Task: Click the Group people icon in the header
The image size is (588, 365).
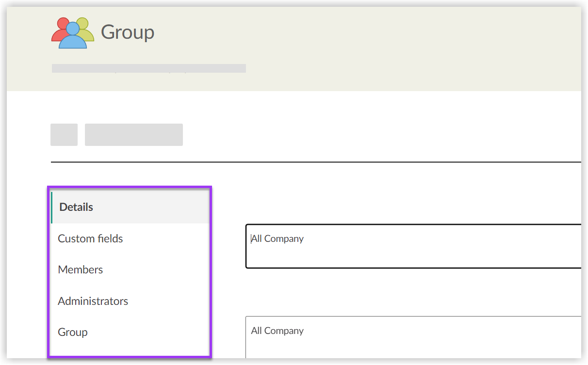Action: click(73, 32)
